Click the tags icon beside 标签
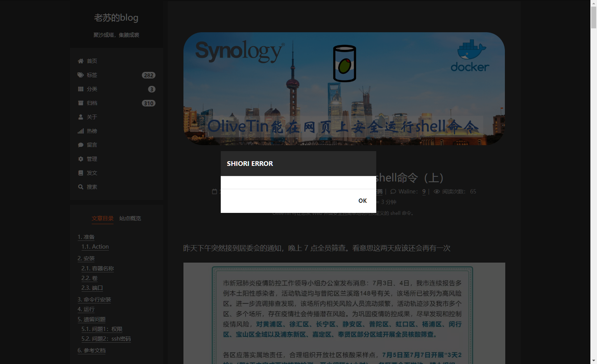597x364 pixels. pyautogui.click(x=80, y=75)
